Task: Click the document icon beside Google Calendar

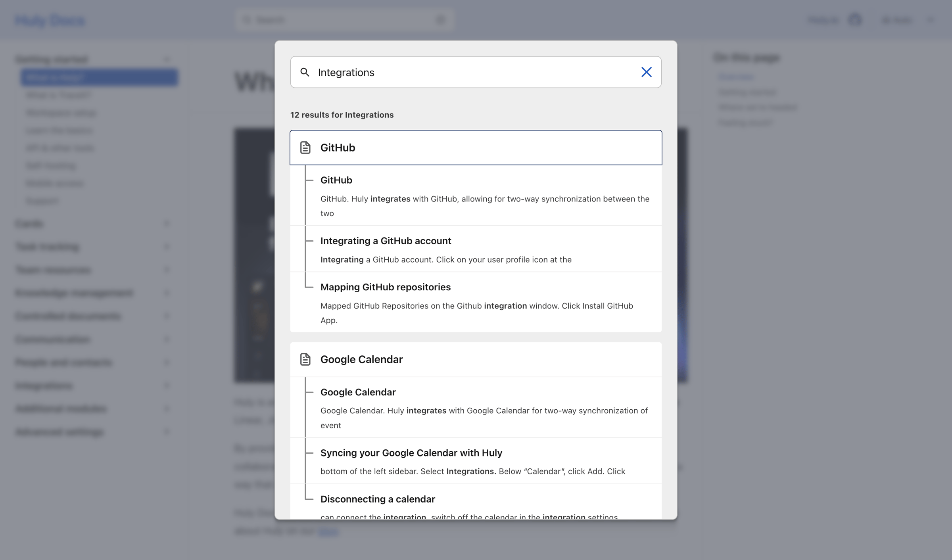Action: tap(305, 359)
